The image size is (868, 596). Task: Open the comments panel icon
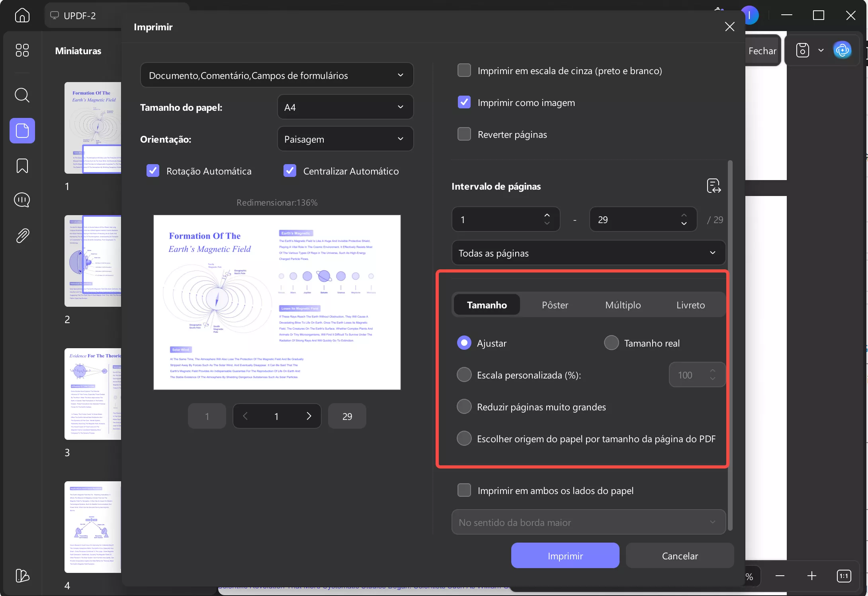[22, 200]
